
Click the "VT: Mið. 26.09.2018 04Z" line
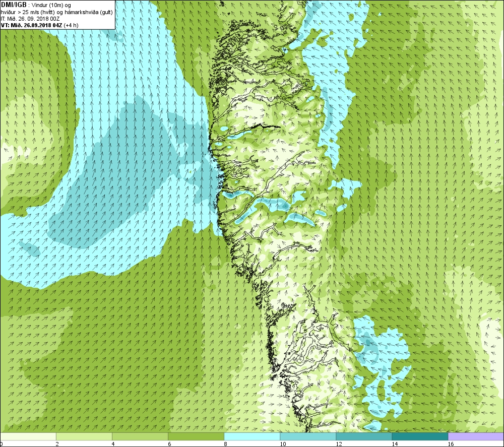(x=32, y=25)
